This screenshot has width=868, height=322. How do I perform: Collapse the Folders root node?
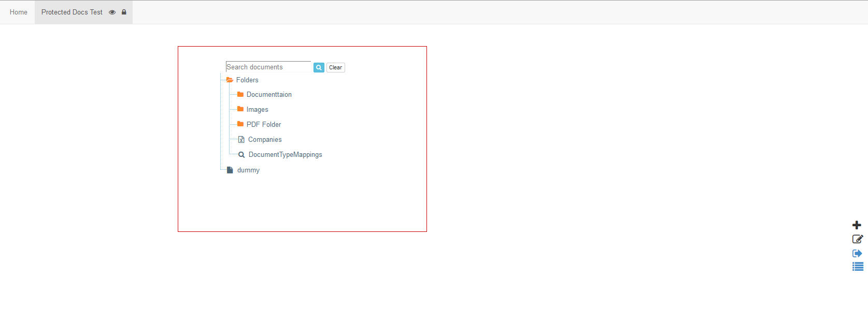tap(230, 80)
